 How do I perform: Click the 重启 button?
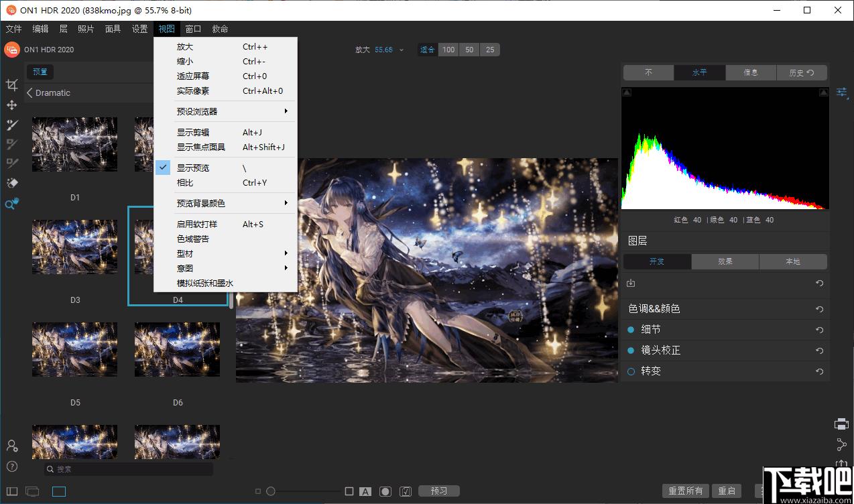[727, 491]
